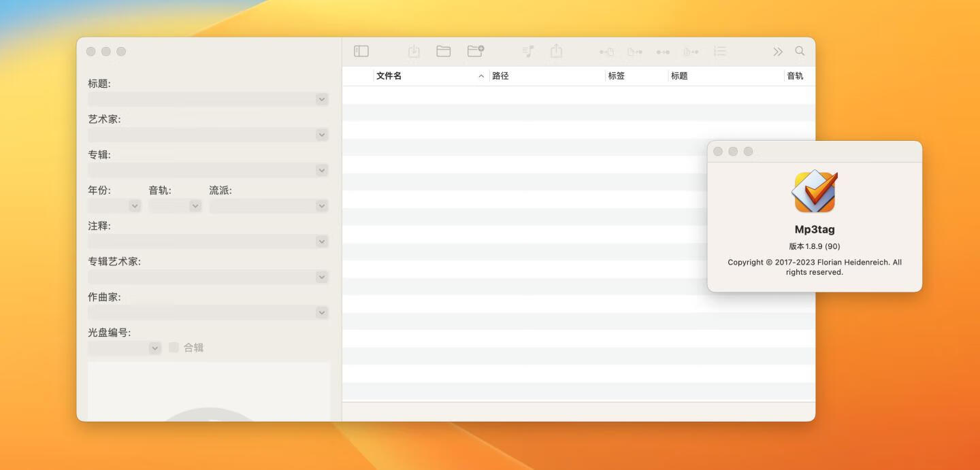Viewport: 980px width, 470px height.
Task: Sort files by the 文件名 column
Action: tap(390, 75)
